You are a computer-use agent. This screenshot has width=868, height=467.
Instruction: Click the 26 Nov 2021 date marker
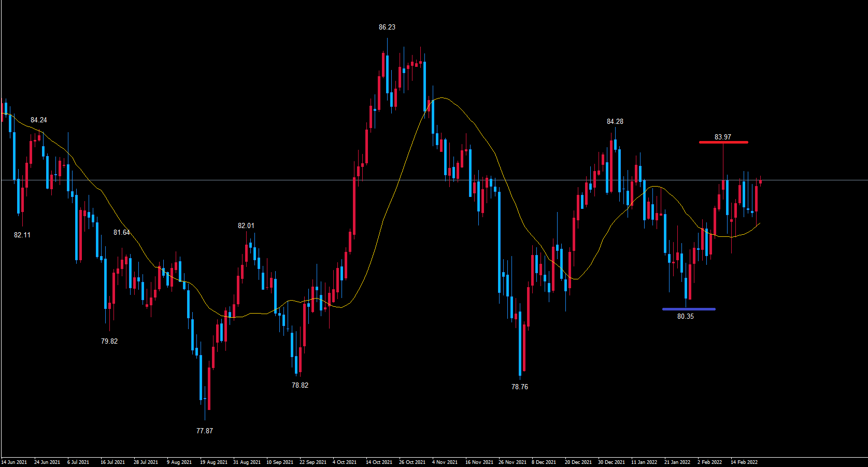512,462
